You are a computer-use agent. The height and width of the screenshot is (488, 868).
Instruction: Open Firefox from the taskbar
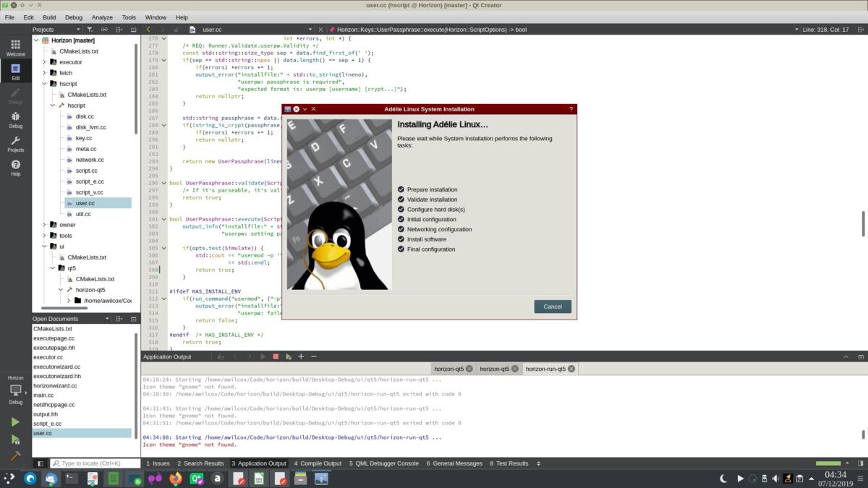[x=175, y=478]
